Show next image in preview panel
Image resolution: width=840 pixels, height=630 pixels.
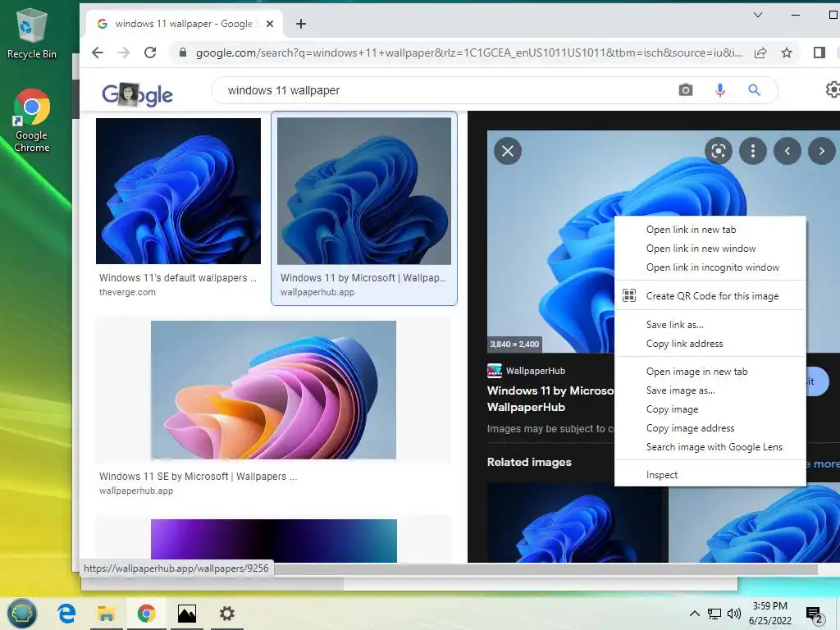(x=822, y=151)
